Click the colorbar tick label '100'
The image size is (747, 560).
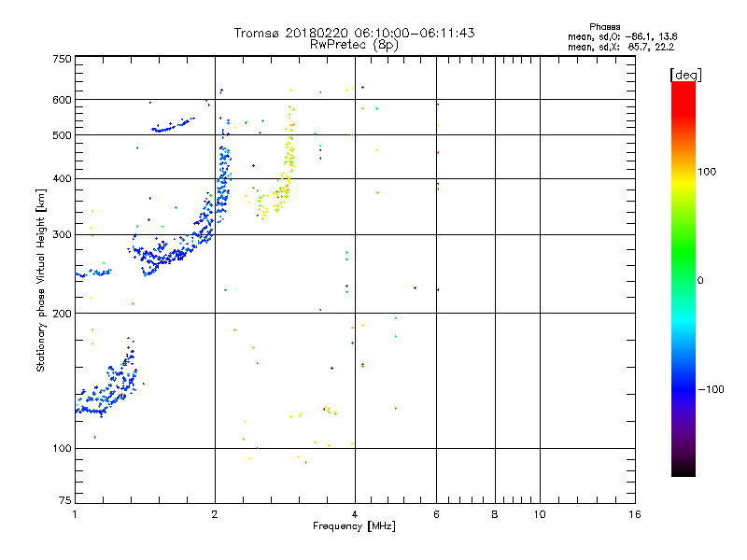(x=707, y=172)
